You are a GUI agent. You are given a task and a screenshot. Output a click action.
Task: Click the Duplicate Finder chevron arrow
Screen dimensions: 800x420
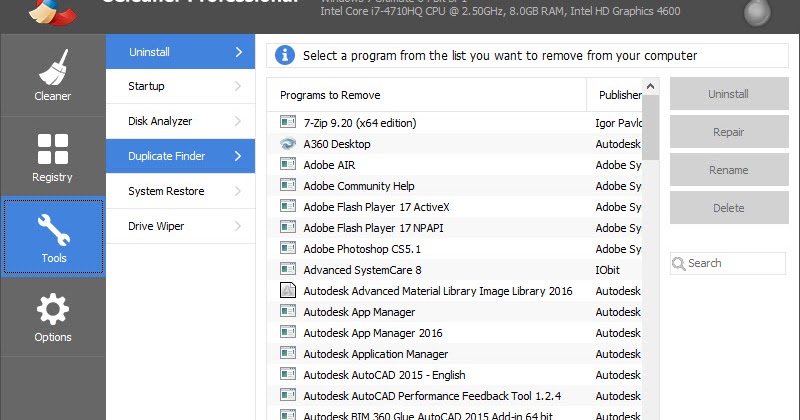(238, 156)
